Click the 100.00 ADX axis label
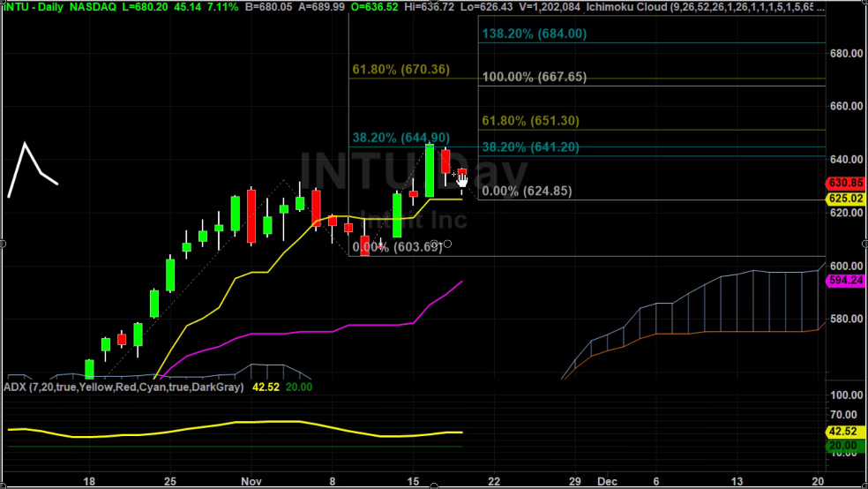This screenshot has width=868, height=489. click(x=847, y=395)
